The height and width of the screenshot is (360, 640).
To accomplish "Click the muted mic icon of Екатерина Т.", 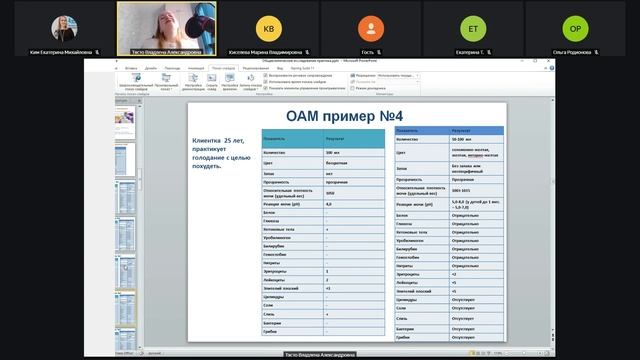I will click(489, 52).
